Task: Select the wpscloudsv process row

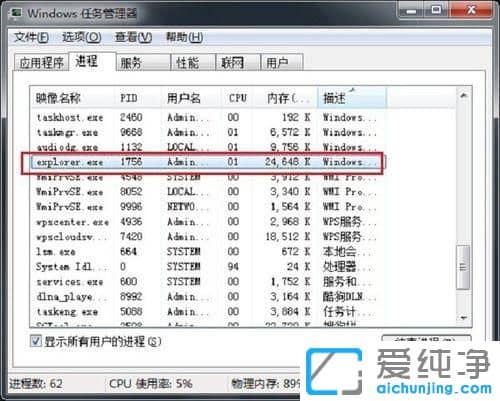Action: point(207,237)
